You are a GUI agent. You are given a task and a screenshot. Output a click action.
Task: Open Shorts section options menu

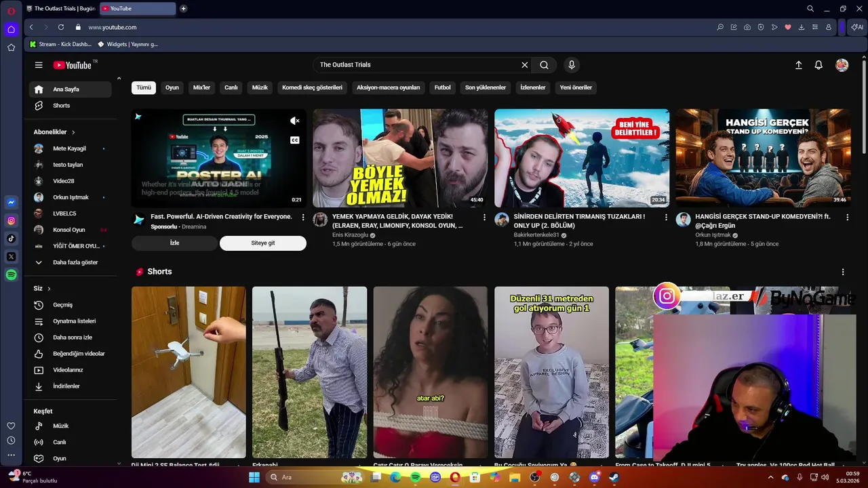843,272
